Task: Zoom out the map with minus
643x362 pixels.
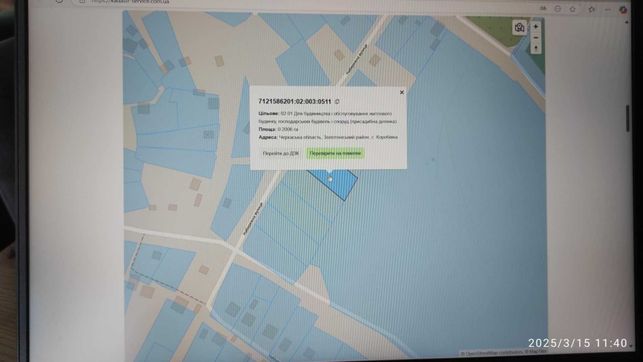Action: [536, 37]
